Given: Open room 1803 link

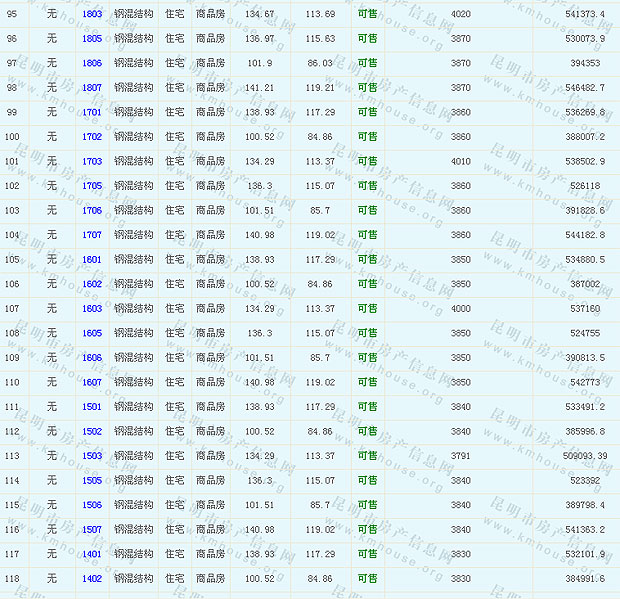Looking at the screenshot, I should [92, 14].
